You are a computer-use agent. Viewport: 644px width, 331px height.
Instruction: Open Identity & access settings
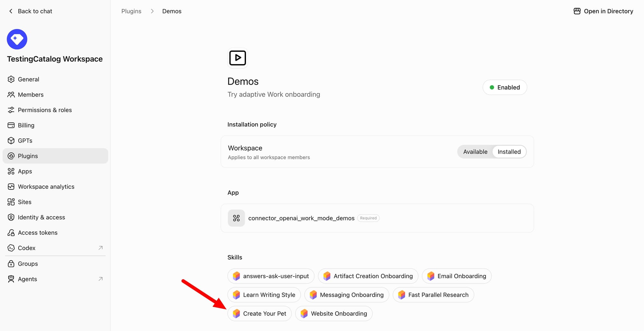pos(55,217)
